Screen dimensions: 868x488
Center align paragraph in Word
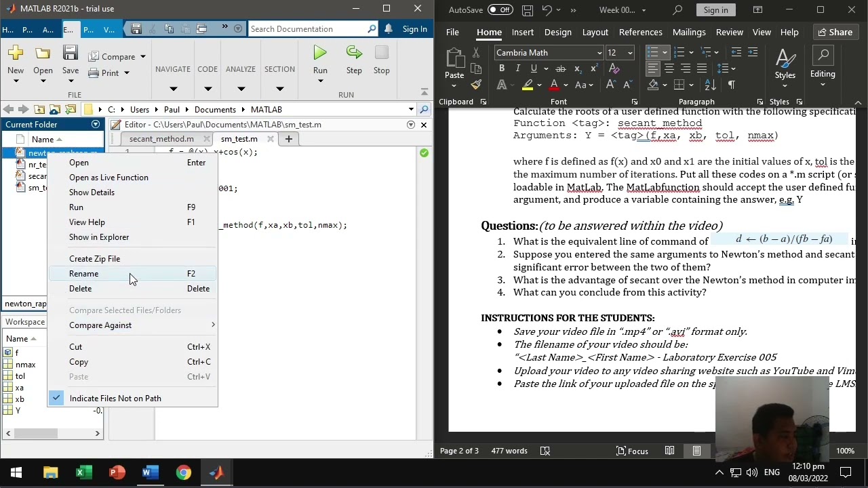tap(669, 68)
